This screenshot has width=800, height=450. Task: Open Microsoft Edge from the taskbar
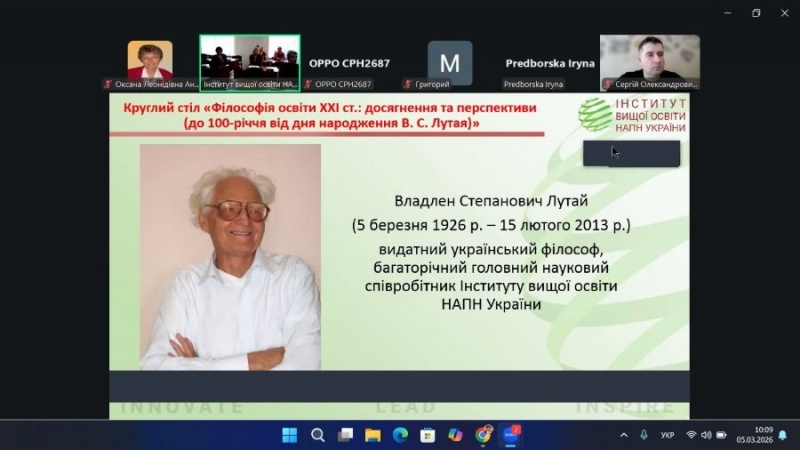click(x=401, y=435)
